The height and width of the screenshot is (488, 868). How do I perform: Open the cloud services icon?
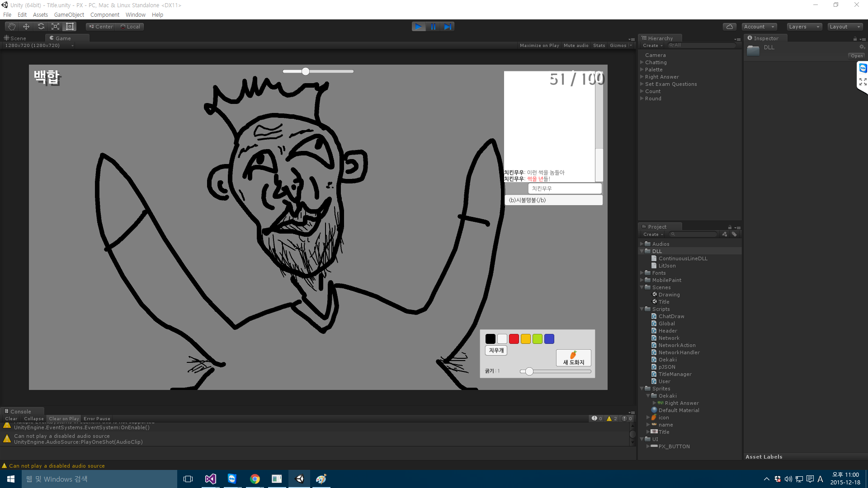729,27
